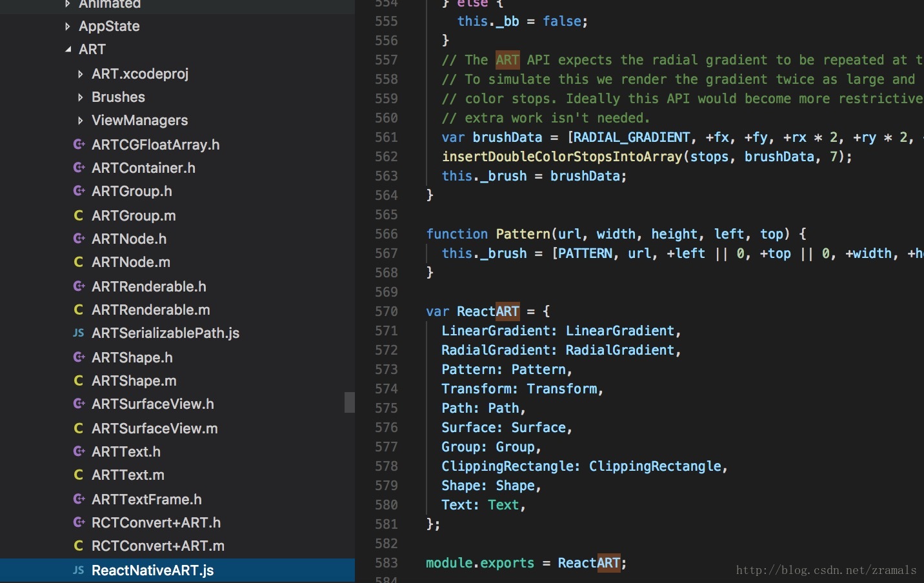Screen dimensions: 924x583
Task: Click the ARTSurfaceView.m C file icon
Action: pos(79,428)
